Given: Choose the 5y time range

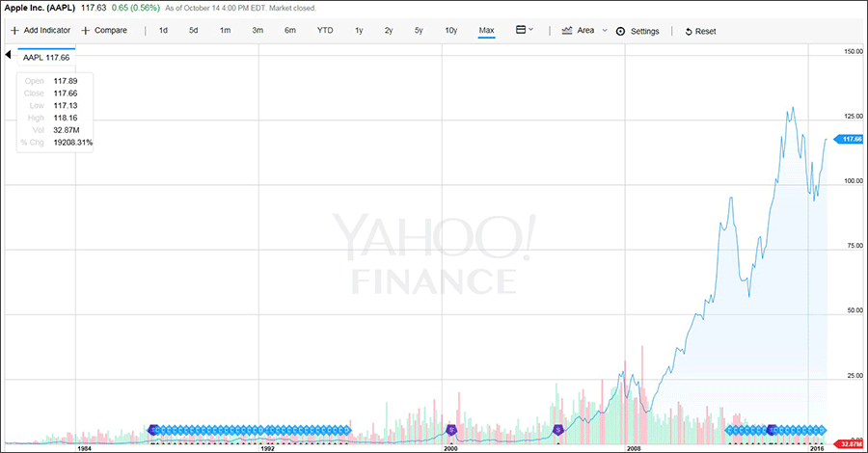Looking at the screenshot, I should click(419, 31).
